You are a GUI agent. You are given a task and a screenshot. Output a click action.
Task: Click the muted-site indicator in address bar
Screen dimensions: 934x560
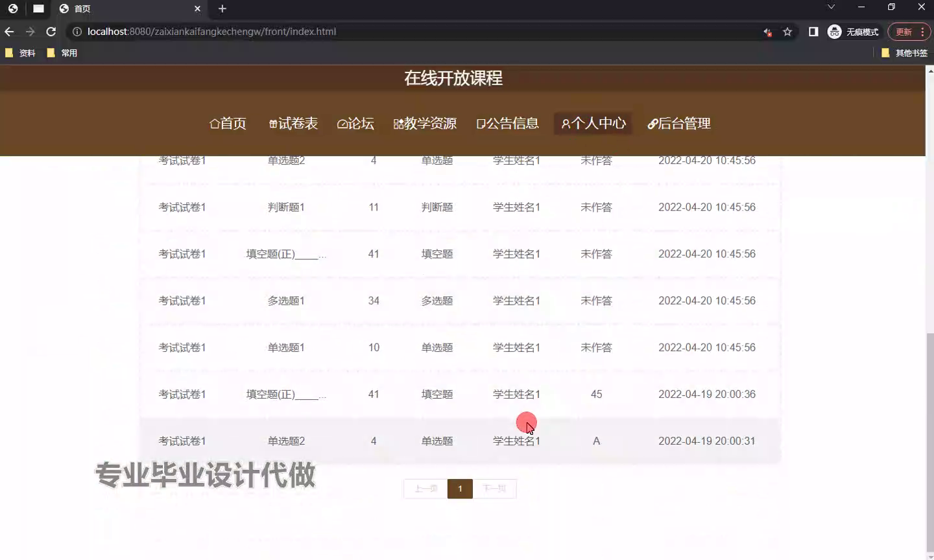click(768, 32)
